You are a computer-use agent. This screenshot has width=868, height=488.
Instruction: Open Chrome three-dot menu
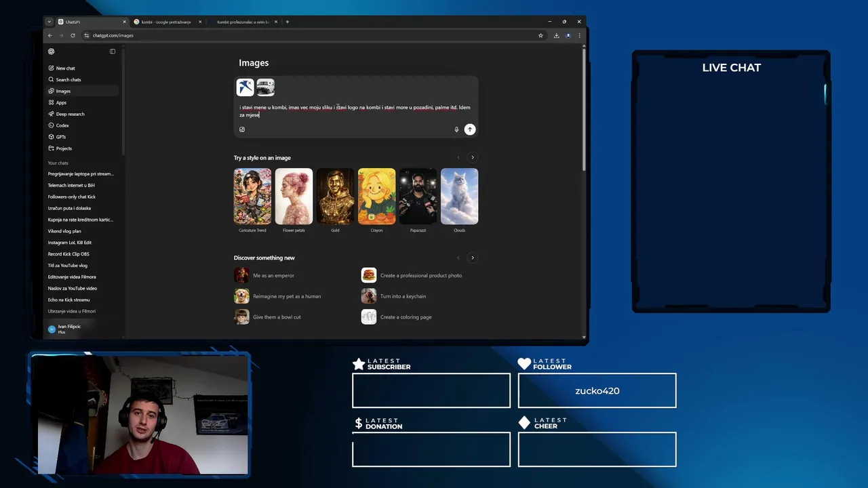click(x=579, y=35)
